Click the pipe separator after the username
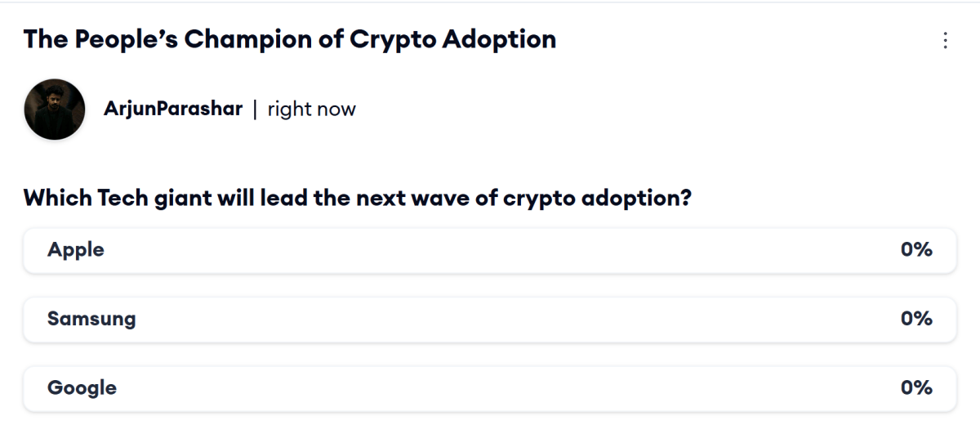The image size is (980, 425). click(x=256, y=110)
